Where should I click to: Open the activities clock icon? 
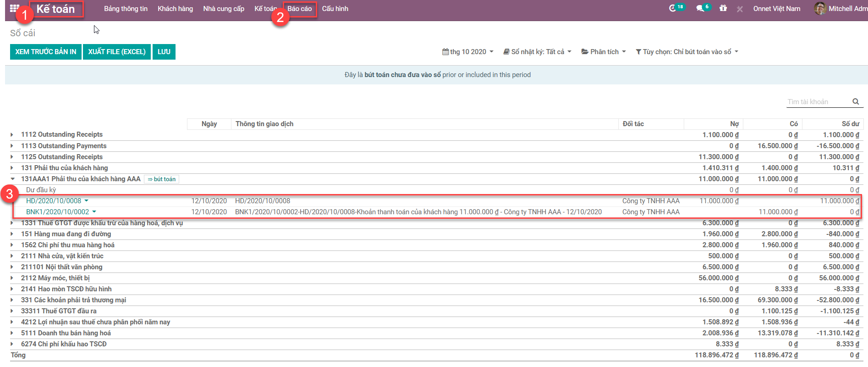click(672, 8)
